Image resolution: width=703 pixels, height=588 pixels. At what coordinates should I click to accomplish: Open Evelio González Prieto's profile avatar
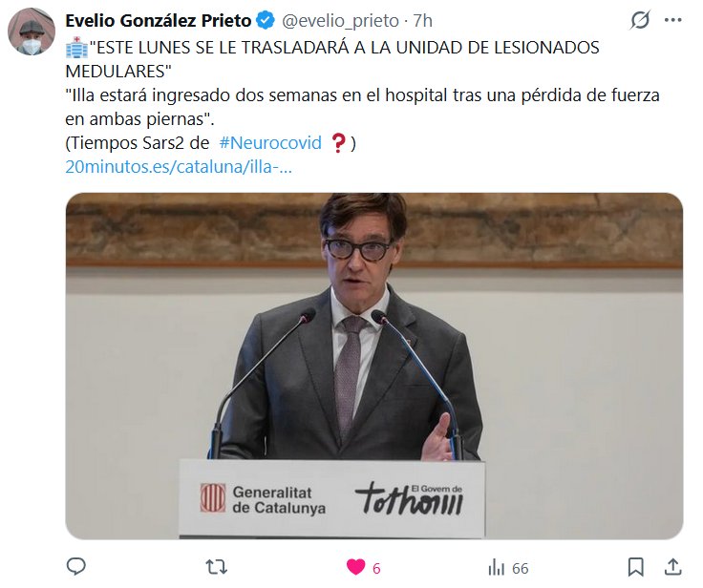(32, 31)
